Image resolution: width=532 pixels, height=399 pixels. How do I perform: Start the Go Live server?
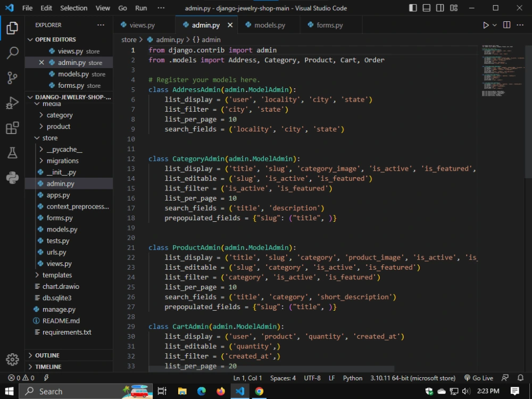[x=478, y=378]
